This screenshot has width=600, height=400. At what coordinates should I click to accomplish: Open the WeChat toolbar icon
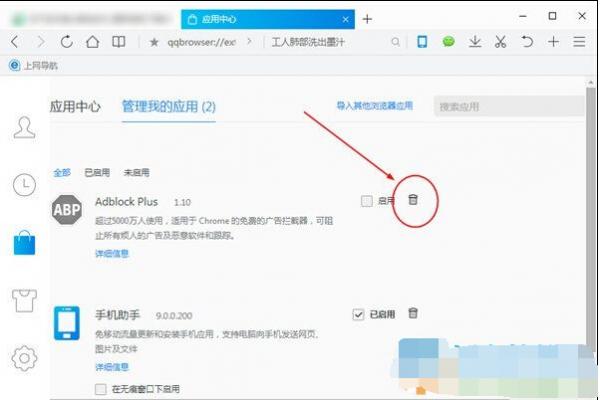(x=448, y=41)
